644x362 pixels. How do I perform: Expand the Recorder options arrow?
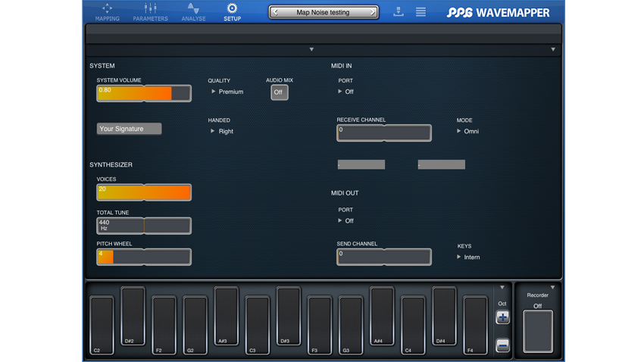coord(552,287)
